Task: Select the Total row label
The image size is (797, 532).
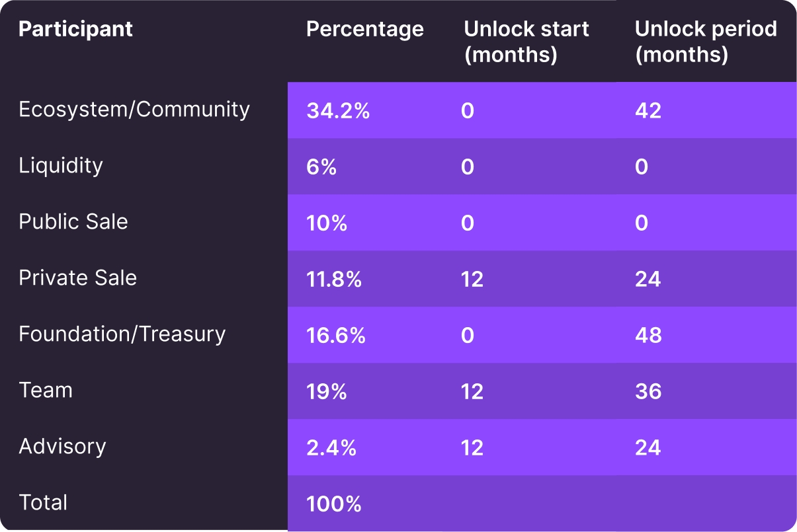Action: [x=43, y=503]
